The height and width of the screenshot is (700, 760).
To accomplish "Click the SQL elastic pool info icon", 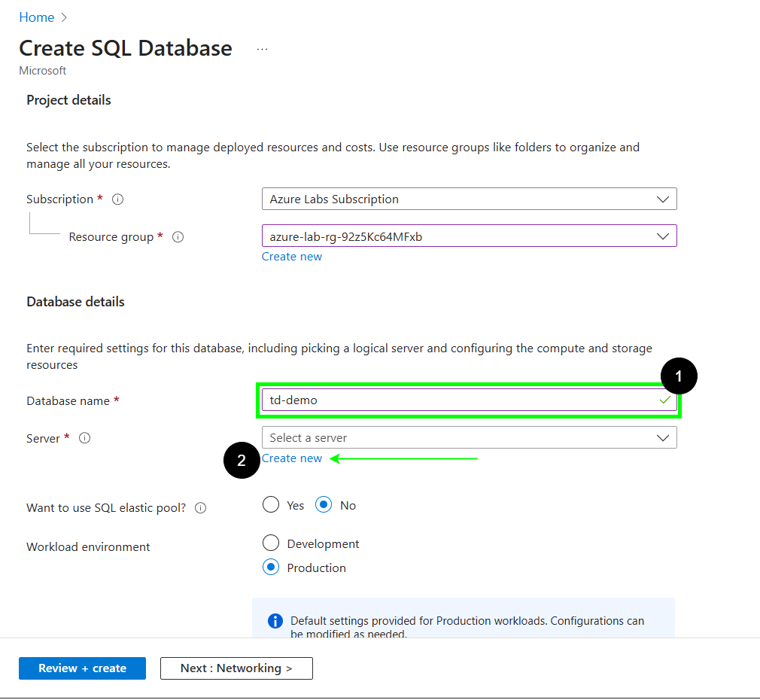I will (x=201, y=508).
